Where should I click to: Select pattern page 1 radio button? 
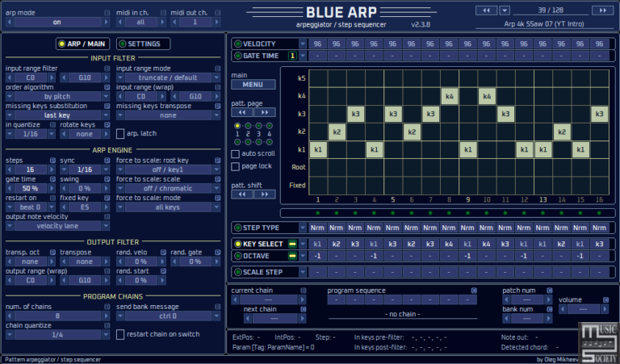pos(237,126)
